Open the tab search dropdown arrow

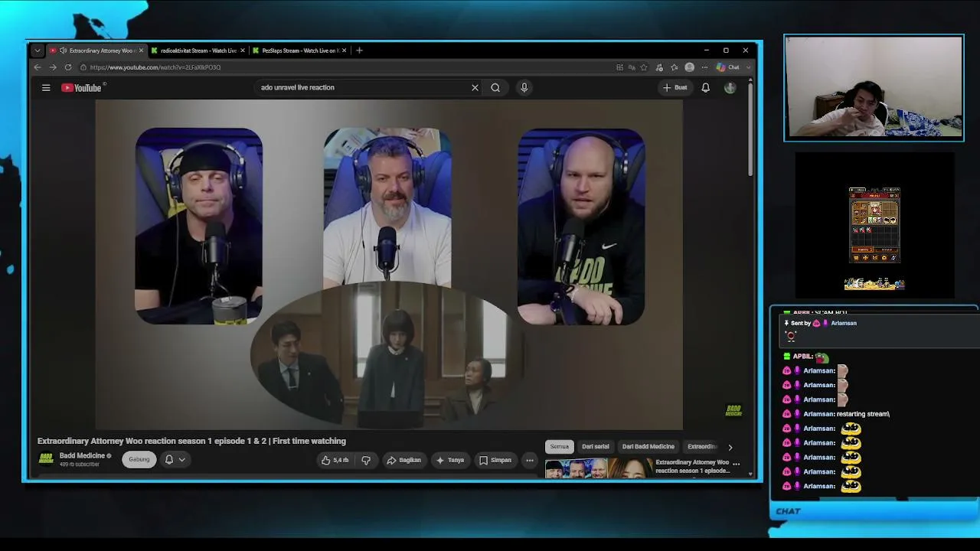(x=37, y=51)
